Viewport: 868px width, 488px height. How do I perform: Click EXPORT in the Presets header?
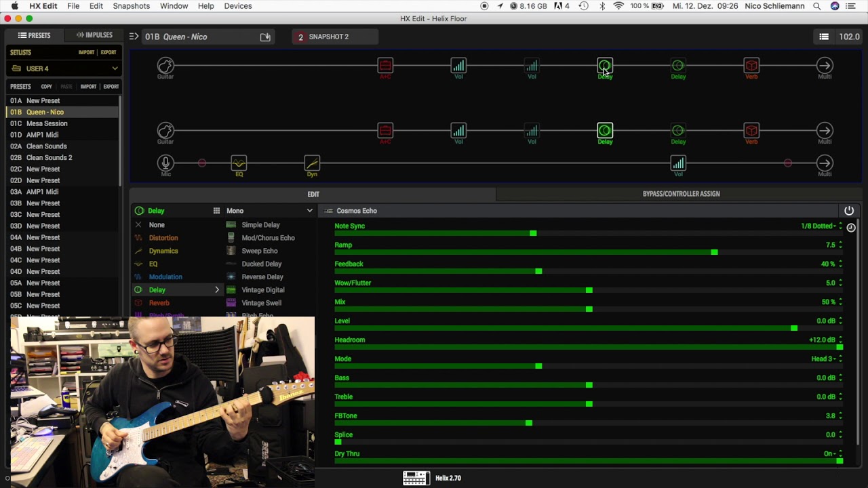point(111,87)
